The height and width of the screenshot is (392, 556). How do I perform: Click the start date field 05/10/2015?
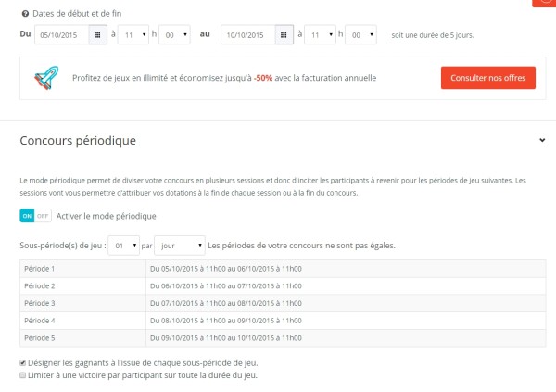tap(61, 35)
